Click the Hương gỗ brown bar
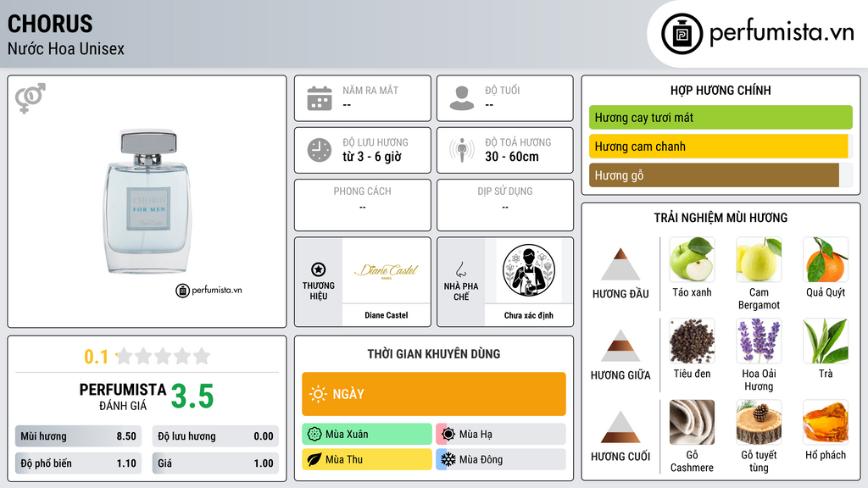Image resolution: width=868 pixels, height=488 pixels. click(x=714, y=175)
